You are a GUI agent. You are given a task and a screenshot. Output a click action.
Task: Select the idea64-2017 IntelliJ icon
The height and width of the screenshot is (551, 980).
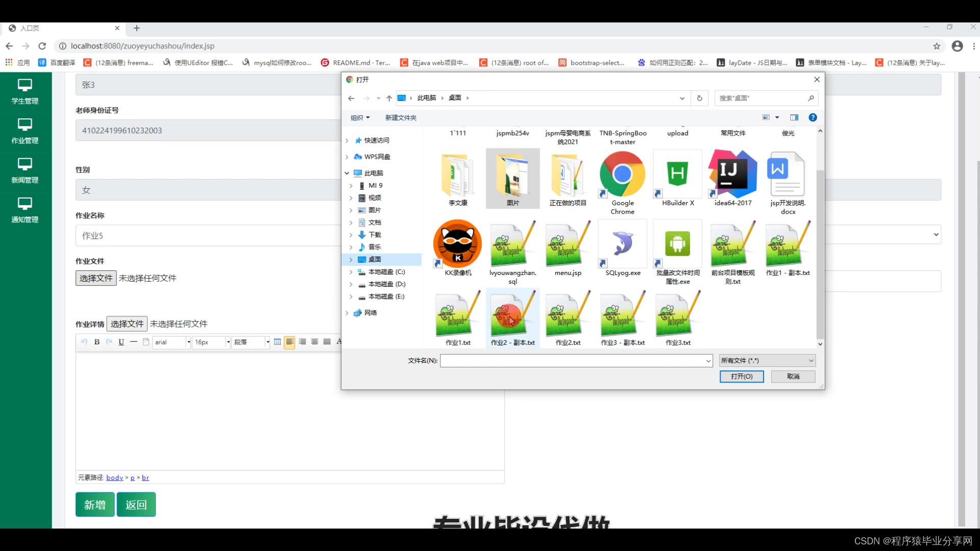(732, 174)
